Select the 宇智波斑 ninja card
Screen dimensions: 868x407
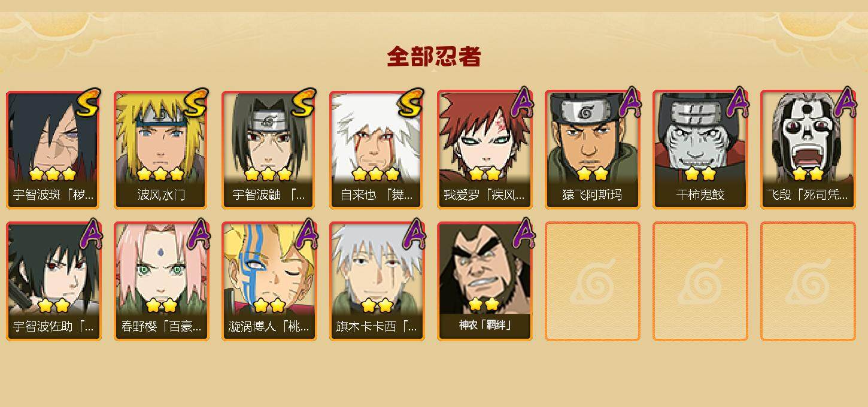point(54,150)
